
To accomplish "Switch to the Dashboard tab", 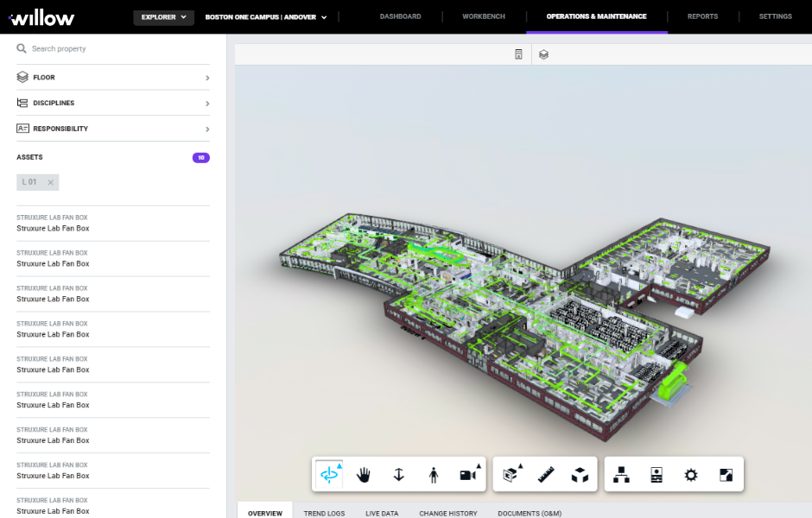I will (x=400, y=16).
